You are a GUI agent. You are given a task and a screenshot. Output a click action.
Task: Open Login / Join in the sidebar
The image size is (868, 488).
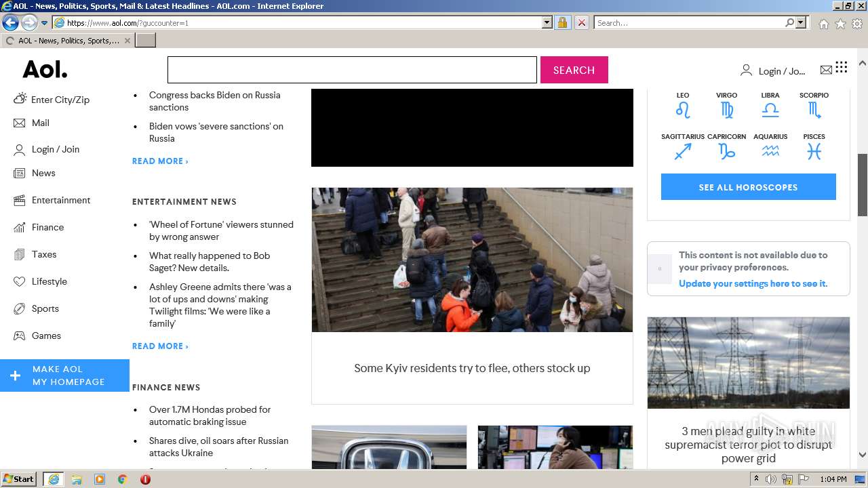click(47, 149)
